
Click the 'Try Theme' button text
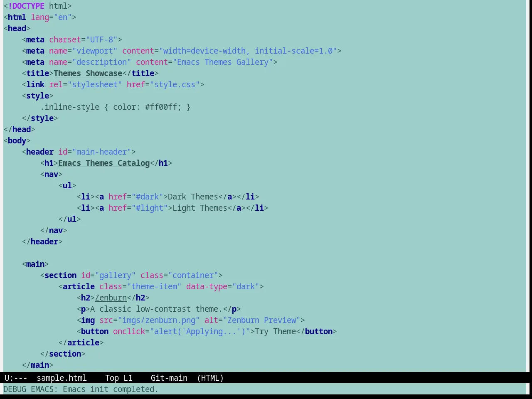(x=275, y=331)
